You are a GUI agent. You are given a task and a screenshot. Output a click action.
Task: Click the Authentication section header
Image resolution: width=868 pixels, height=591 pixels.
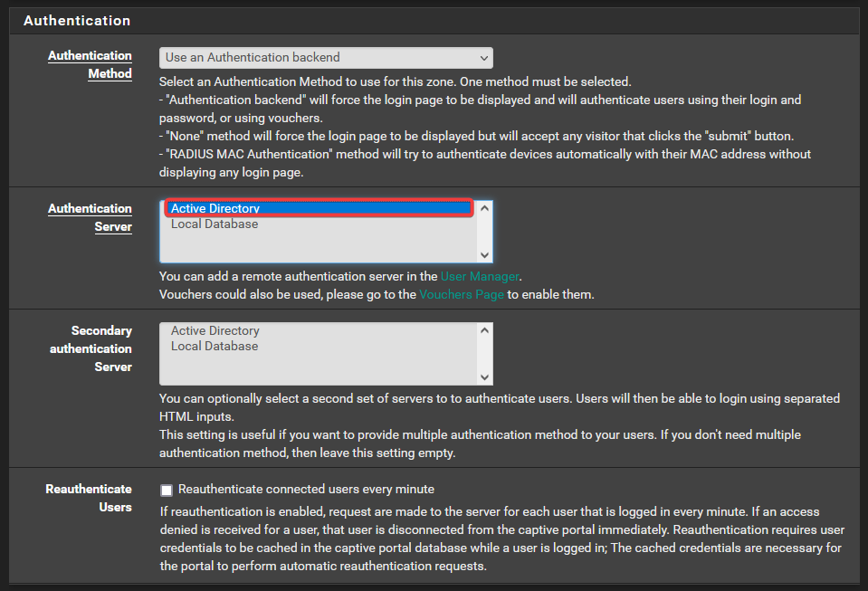(x=77, y=20)
